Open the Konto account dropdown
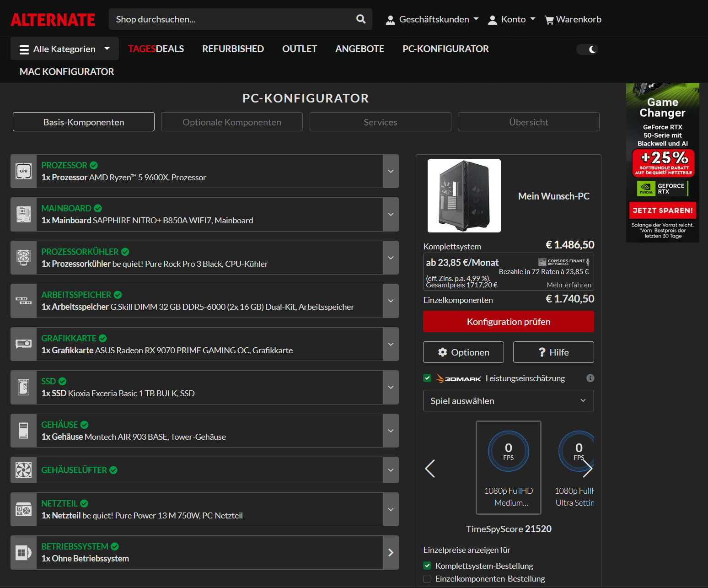 511,20
